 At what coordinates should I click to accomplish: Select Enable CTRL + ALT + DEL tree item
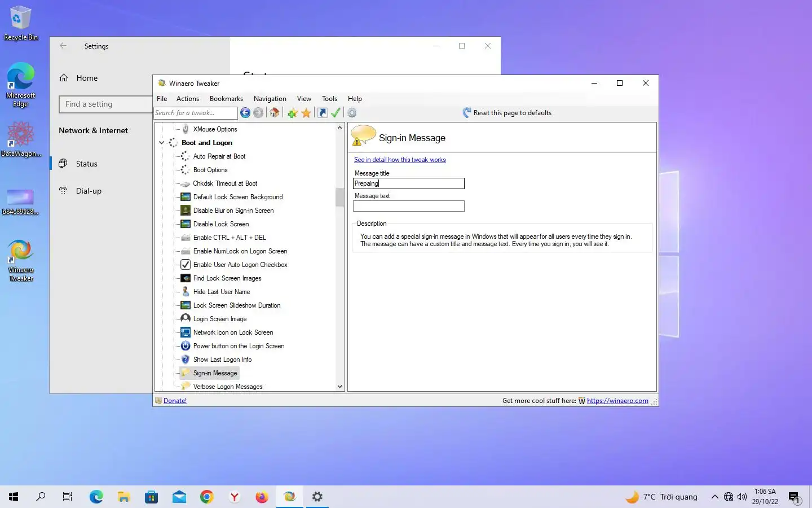click(x=230, y=238)
